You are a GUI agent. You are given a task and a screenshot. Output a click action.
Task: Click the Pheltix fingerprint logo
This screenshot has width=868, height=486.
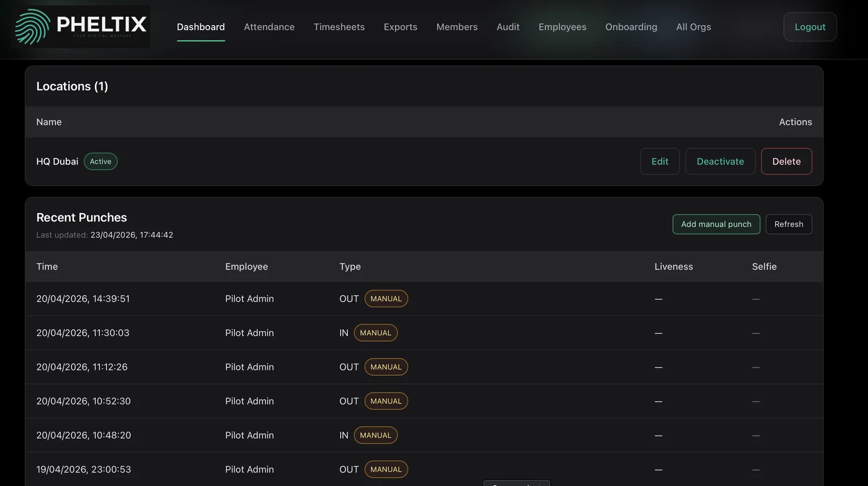click(33, 27)
